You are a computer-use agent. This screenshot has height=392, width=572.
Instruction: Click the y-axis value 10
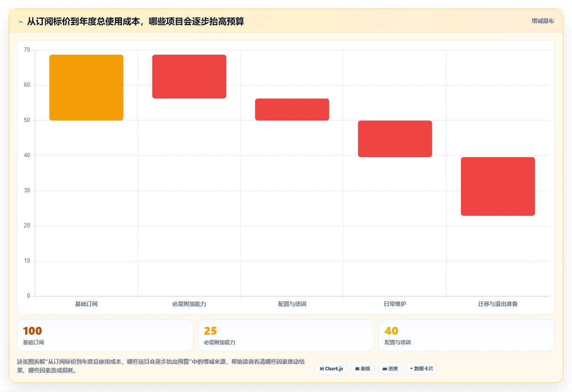pos(27,261)
